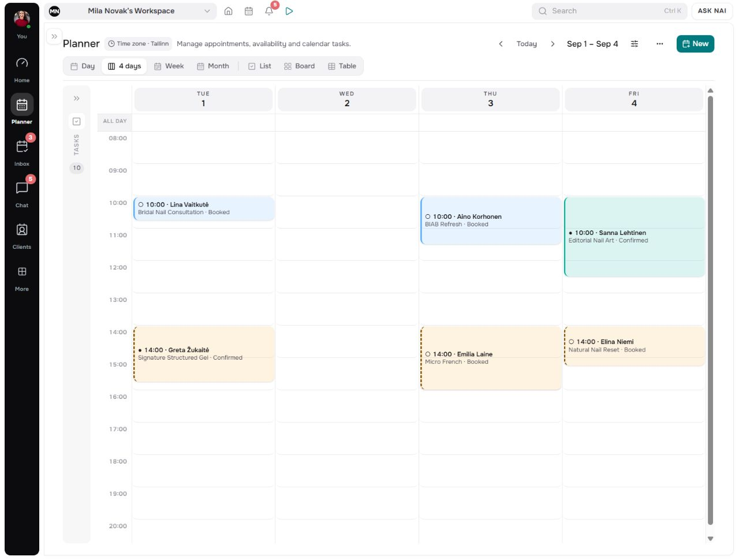The image size is (739, 560).
Task: Switch to the List view
Action: point(260,66)
